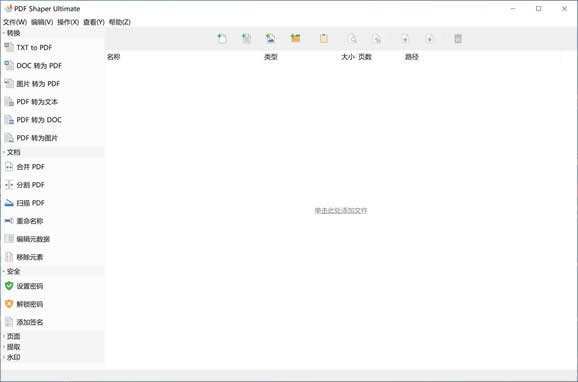Choose the 移除元素 tool

point(24,257)
